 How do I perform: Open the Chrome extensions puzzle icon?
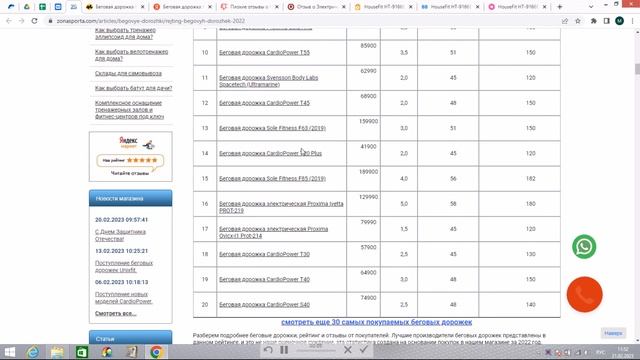click(x=593, y=21)
